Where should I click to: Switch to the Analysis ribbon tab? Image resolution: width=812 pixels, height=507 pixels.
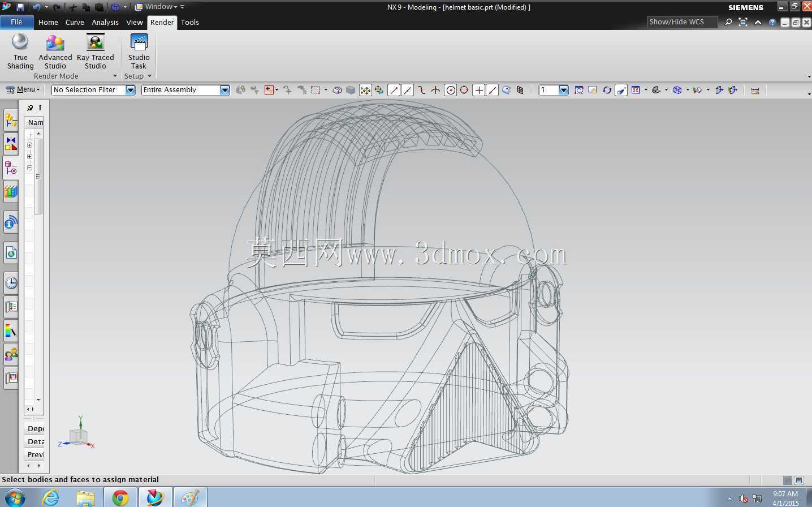105,22
